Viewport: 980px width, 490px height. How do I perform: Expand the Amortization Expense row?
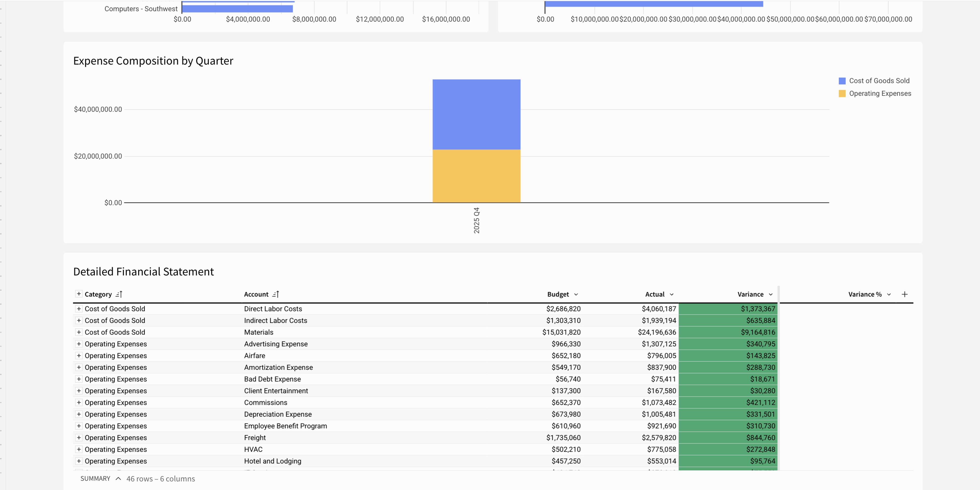(79, 367)
